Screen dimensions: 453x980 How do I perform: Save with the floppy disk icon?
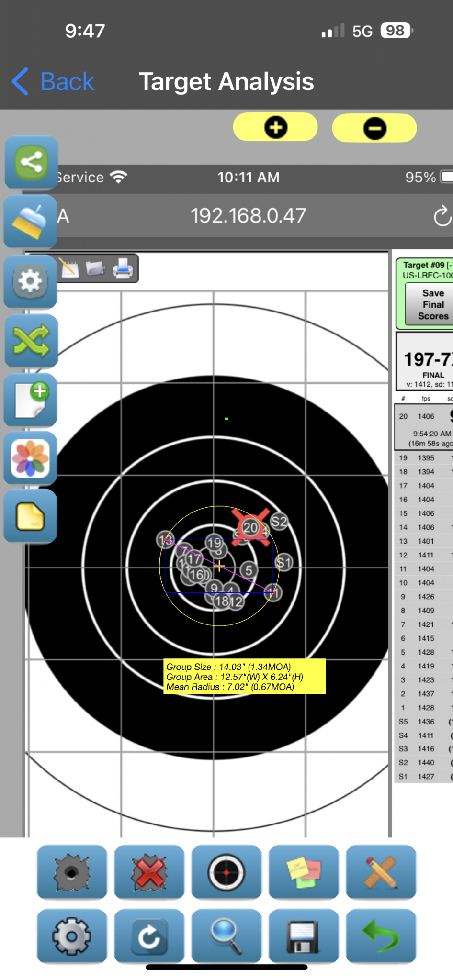point(304,936)
